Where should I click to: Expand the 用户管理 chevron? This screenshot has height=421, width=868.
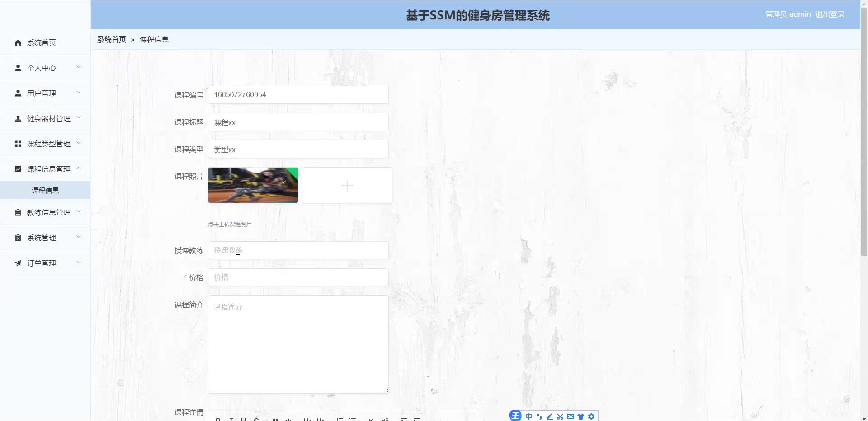point(79,93)
